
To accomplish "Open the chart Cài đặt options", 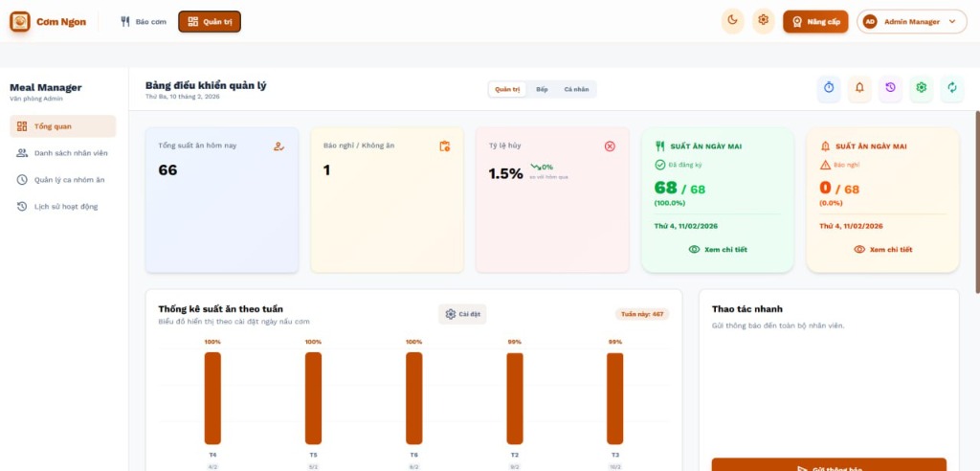I will 462,314.
